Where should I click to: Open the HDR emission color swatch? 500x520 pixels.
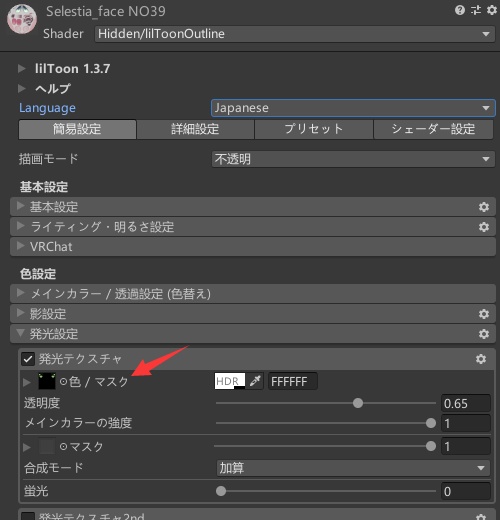pyautogui.click(x=230, y=381)
